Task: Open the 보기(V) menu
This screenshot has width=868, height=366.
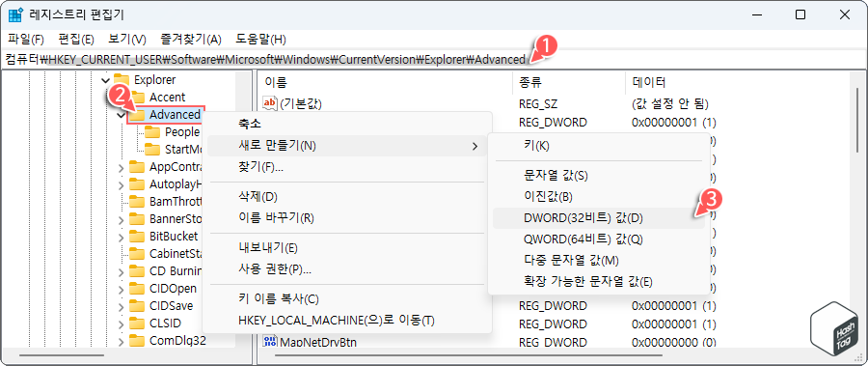Action: coord(126,40)
